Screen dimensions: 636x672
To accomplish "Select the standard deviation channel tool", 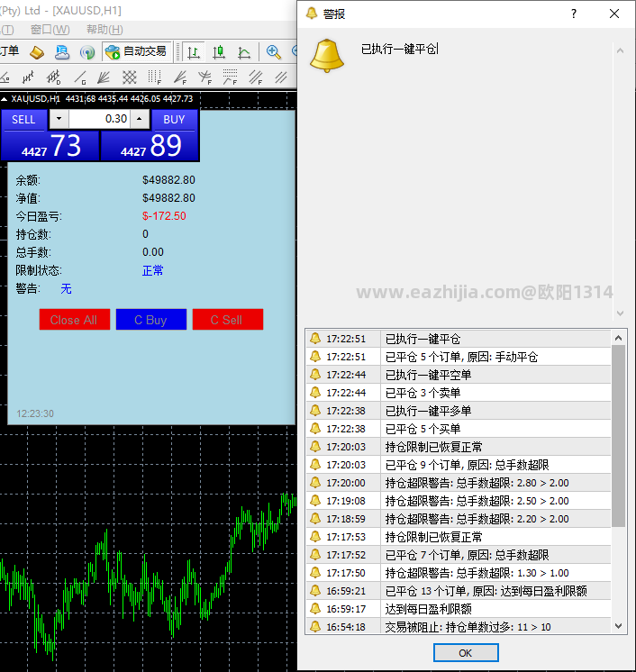I will pyautogui.click(x=54, y=77).
